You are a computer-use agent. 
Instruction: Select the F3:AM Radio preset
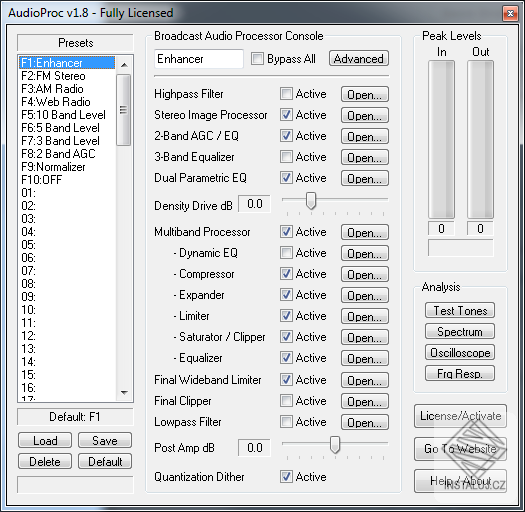[67, 89]
